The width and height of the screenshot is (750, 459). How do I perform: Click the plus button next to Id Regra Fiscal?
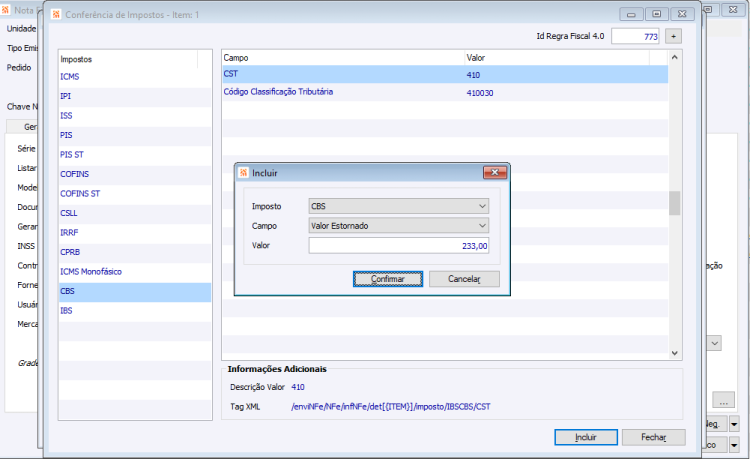tap(673, 36)
